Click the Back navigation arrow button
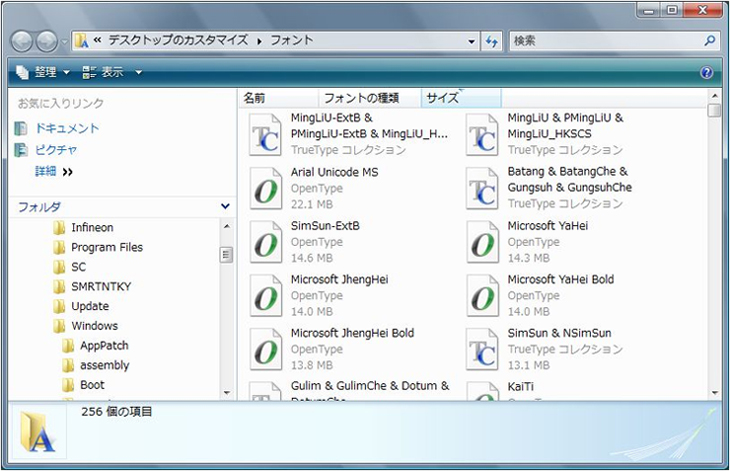730x471 pixels. (21, 42)
